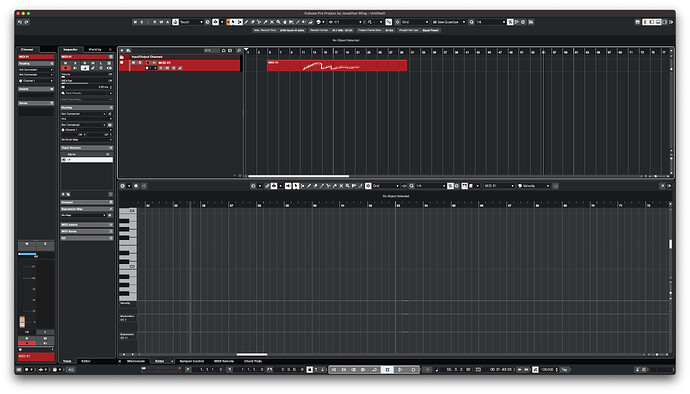Open MixConsole tab in lower zone
This screenshot has height=394, width=690.
click(136, 361)
